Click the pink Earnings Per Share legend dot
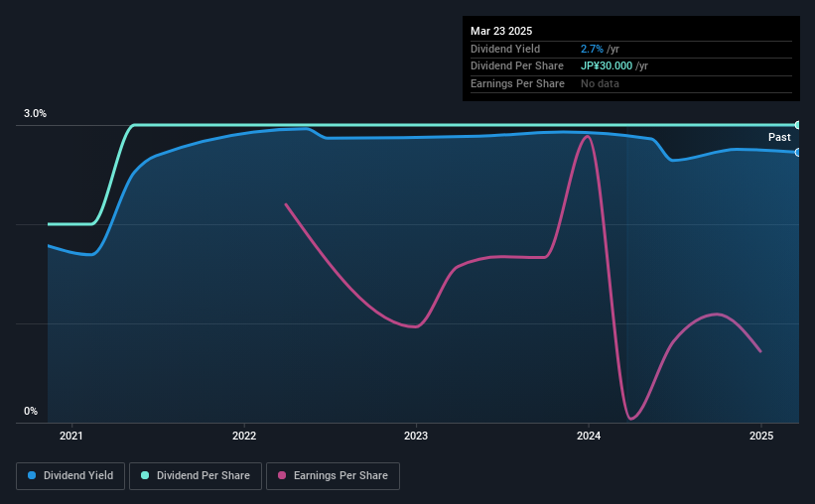The width and height of the screenshot is (815, 504). coord(282,475)
